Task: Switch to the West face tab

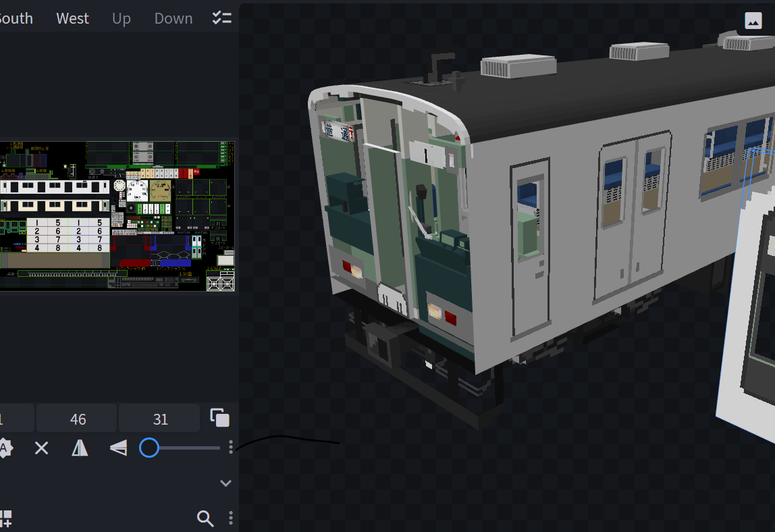Action: (x=72, y=18)
